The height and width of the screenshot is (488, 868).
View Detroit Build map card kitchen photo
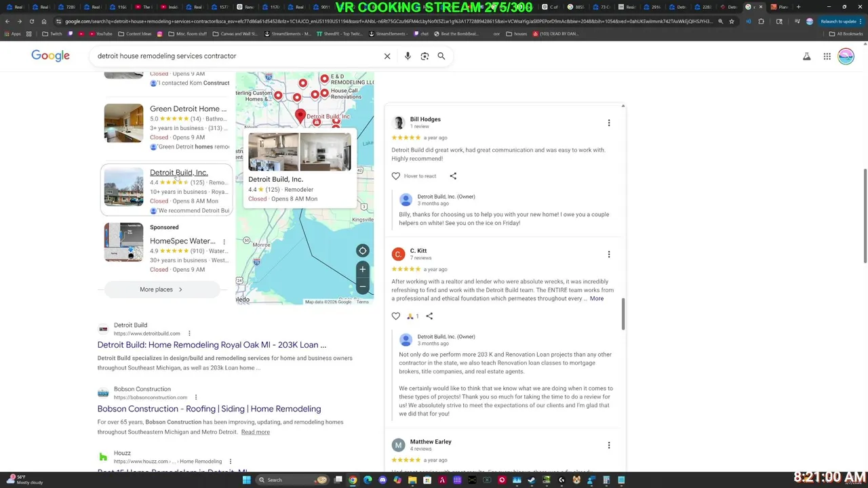click(273, 151)
